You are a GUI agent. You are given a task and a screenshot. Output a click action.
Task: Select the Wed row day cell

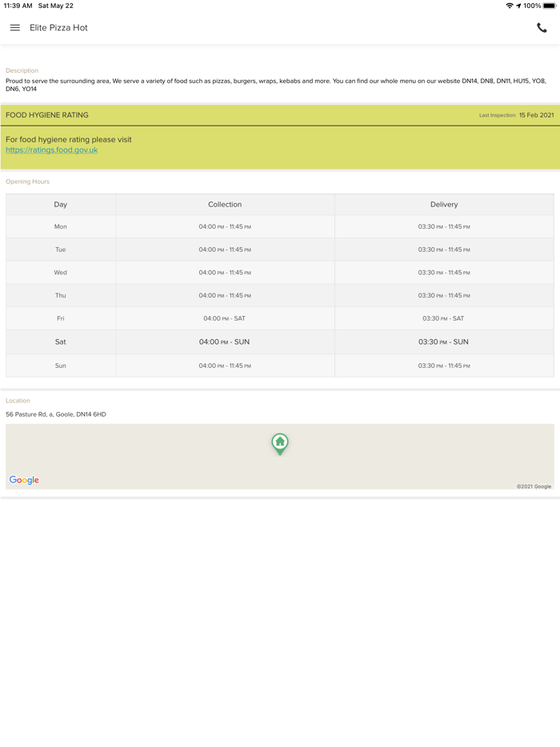pos(61,273)
